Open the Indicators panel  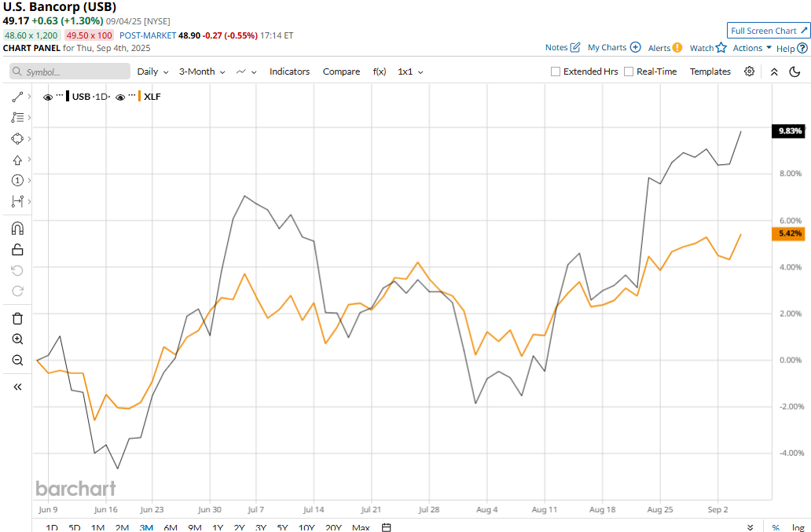(290, 72)
